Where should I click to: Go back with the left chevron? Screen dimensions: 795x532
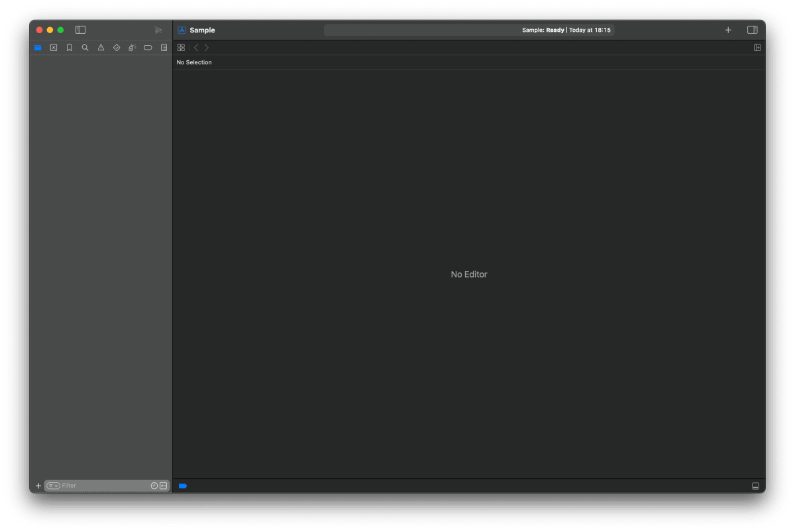pos(195,48)
